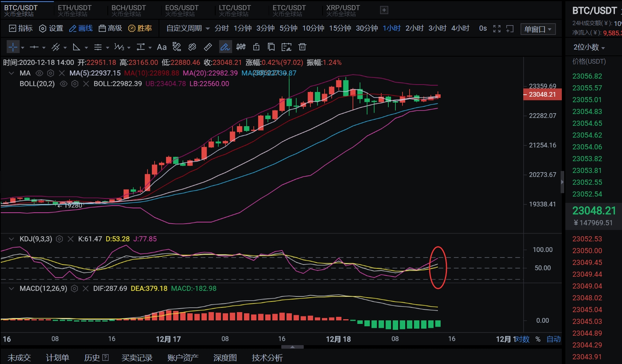Switch to the ETH/USDT tab
Image resolution: width=622 pixels, height=364 pixels.
click(74, 10)
